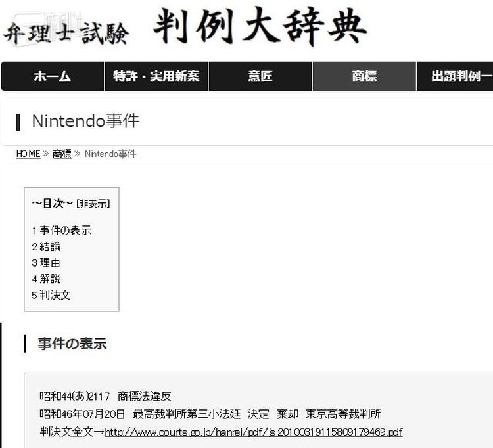Open the 特許・実用新案 navigation tab
The height and width of the screenshot is (448, 493).
coord(156,76)
